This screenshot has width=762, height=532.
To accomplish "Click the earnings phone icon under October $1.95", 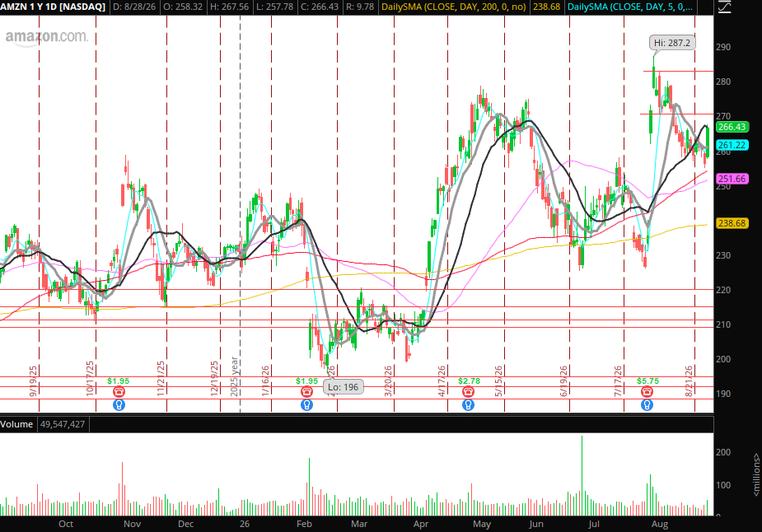I will pos(119,392).
